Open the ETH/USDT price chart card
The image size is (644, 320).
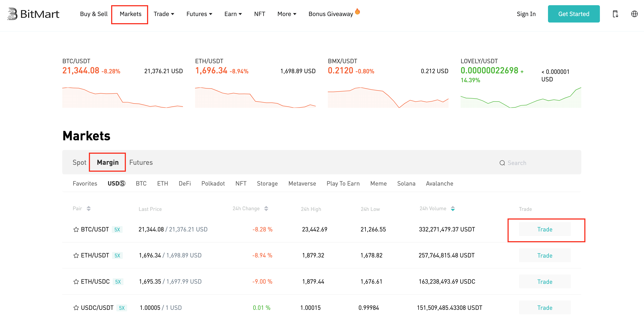click(x=255, y=83)
